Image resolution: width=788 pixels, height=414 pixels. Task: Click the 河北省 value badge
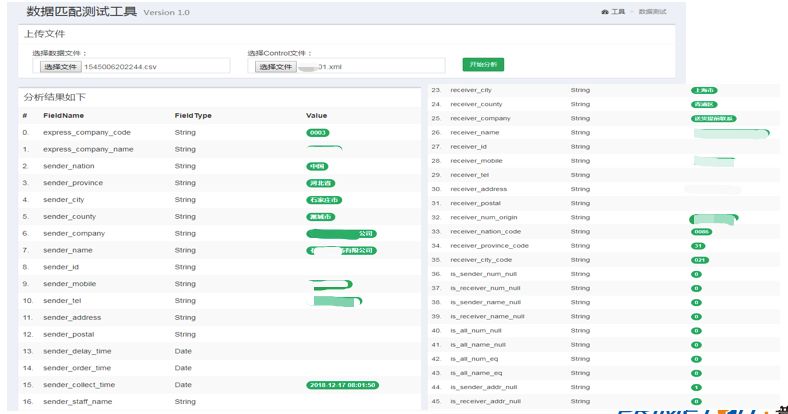pos(321,183)
